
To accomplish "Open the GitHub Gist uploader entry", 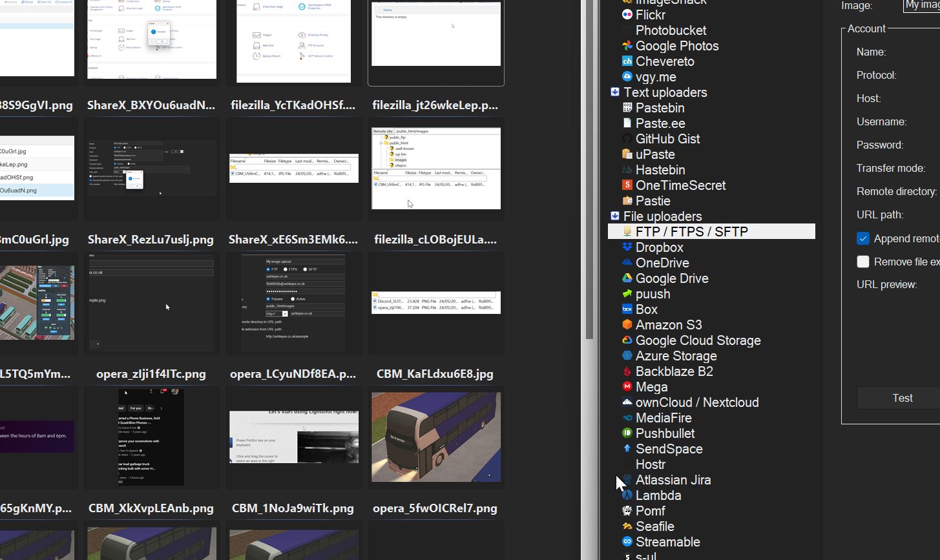I will tap(667, 139).
